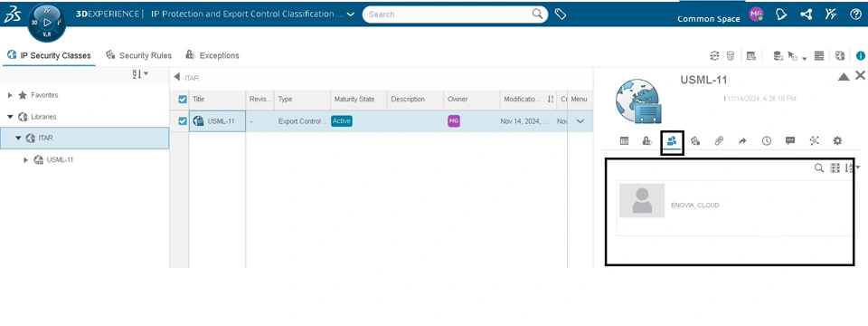Open members list sort dropdown
Viewport: 868px width, 326px height.
point(853,168)
